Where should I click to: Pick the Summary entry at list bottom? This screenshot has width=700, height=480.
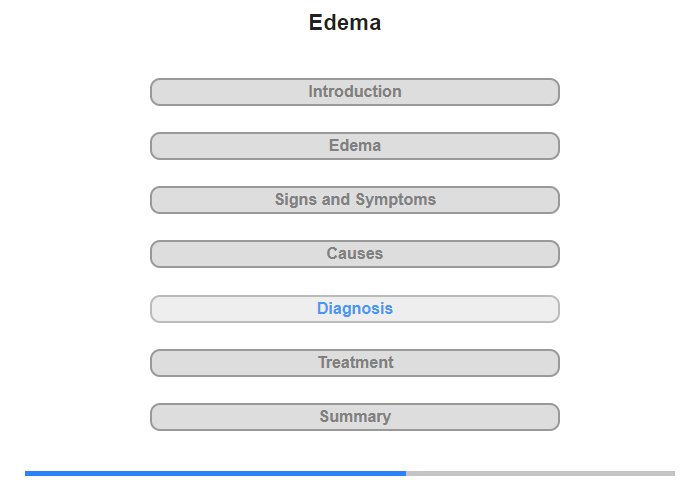(354, 417)
